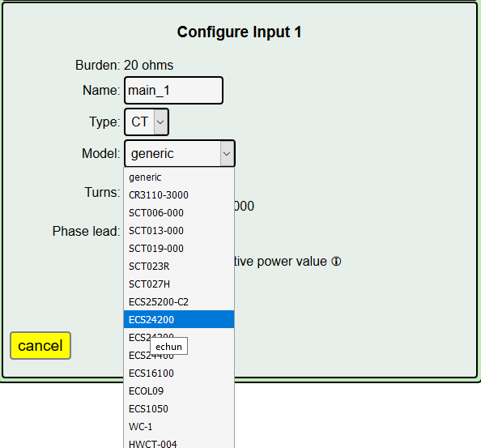Viewport: 481px width, 448px height.
Task: Pick the SCT027H model entry
Action: (x=179, y=284)
